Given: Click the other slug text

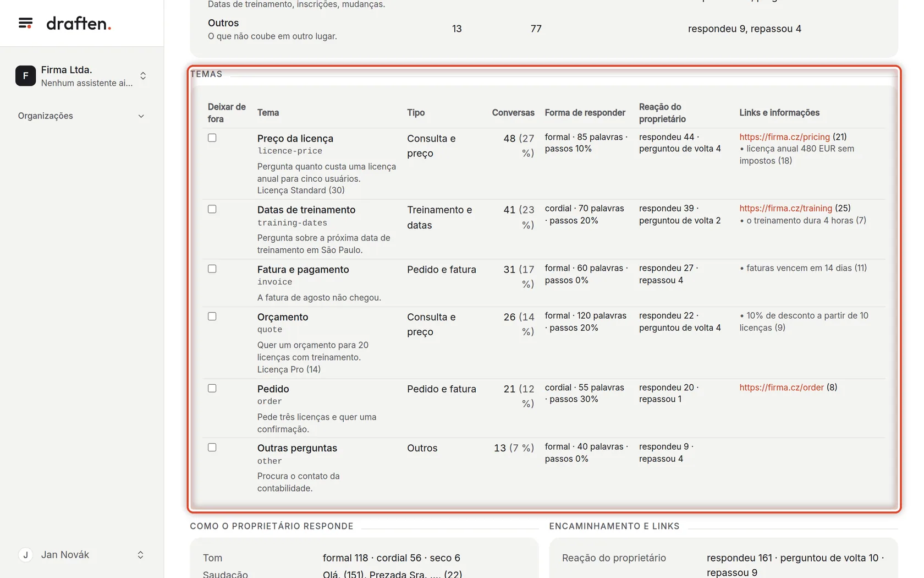Looking at the screenshot, I should click(269, 461).
